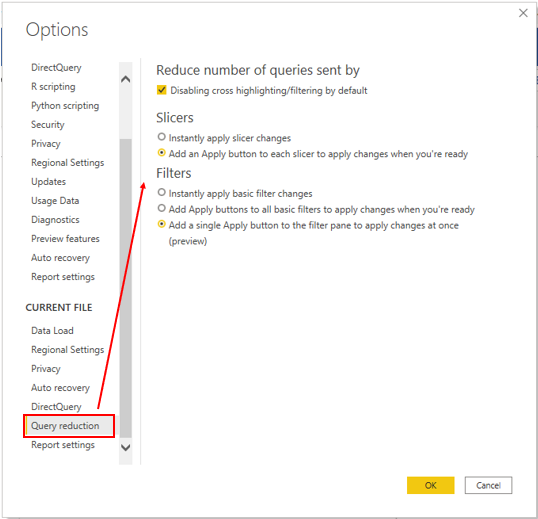This screenshot has width=538, height=519.
Task: Select Data Load under Current File
Action: coord(52,331)
